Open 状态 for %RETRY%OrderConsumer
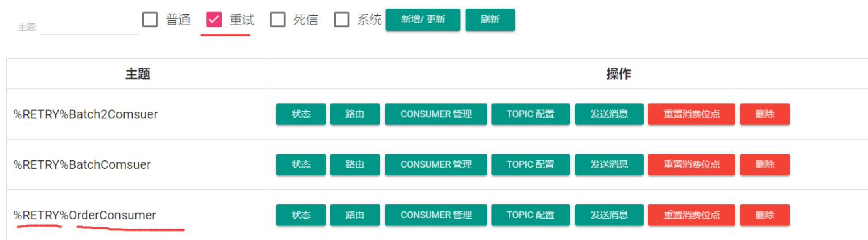The height and width of the screenshot is (240, 868). (301, 215)
